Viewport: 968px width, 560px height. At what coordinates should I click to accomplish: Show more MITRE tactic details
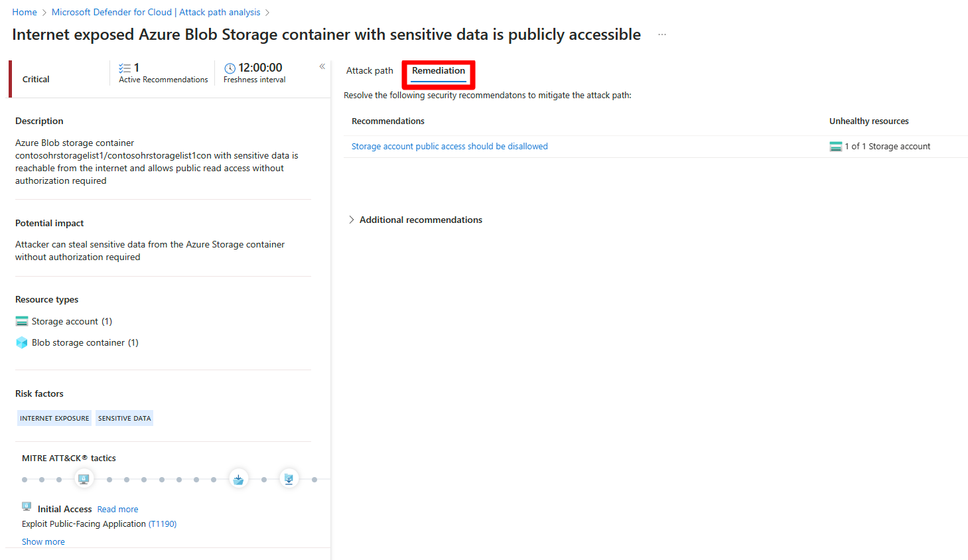coord(43,542)
